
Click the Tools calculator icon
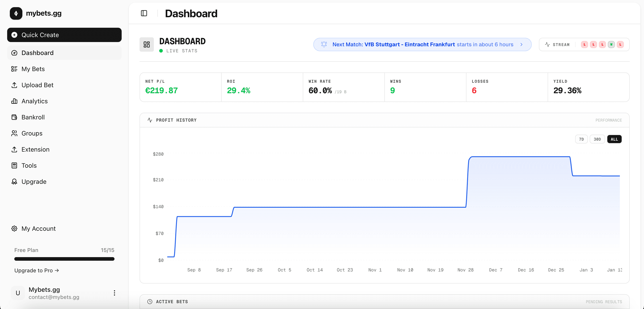pos(15,165)
